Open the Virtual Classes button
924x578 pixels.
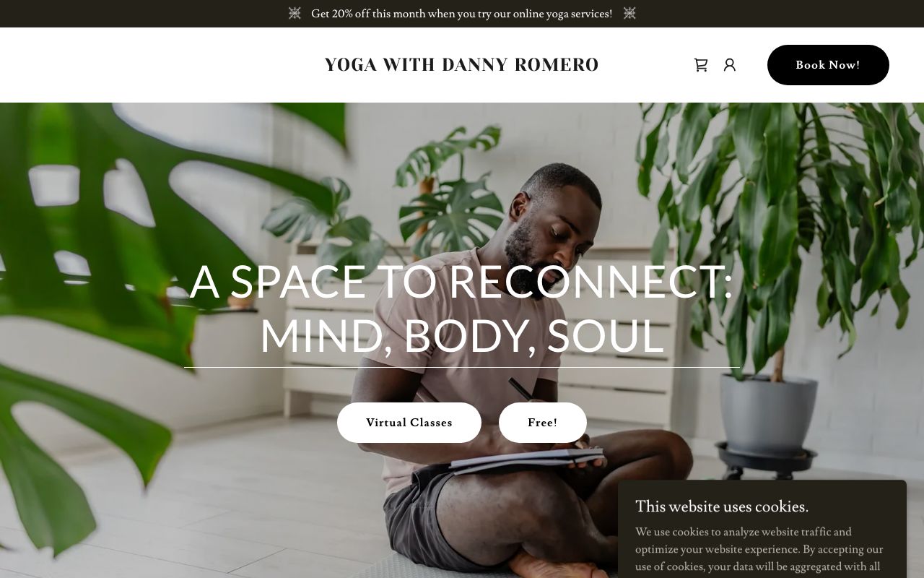[409, 423]
